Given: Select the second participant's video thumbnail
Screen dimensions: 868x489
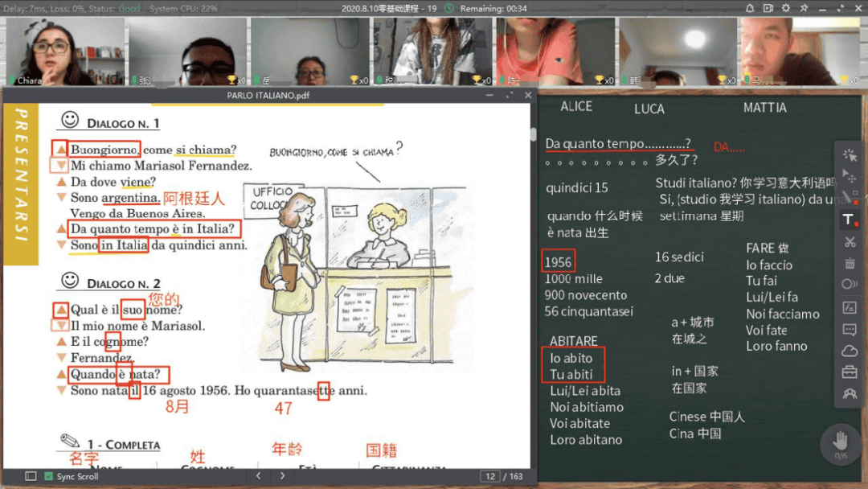Looking at the screenshot, I should click(x=187, y=51).
